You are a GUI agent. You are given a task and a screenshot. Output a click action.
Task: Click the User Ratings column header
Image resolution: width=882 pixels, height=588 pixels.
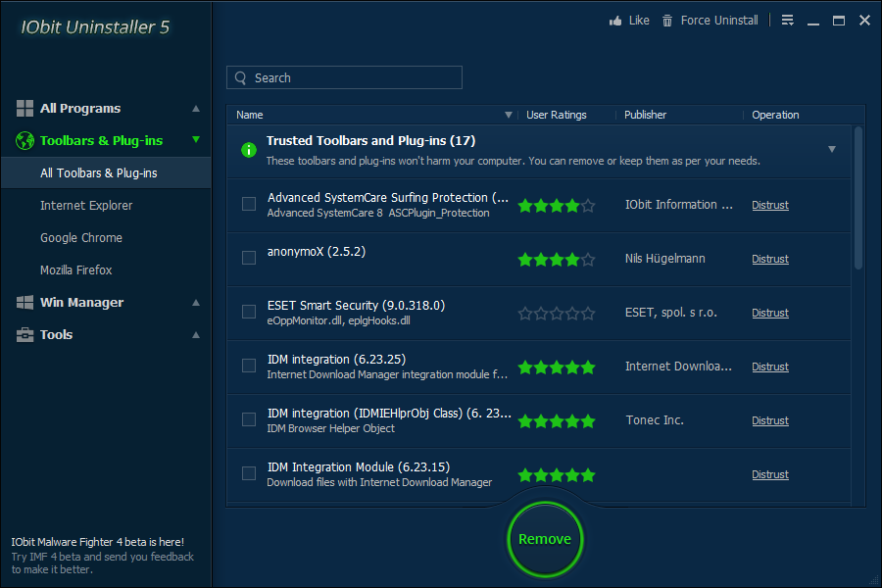coord(557,115)
